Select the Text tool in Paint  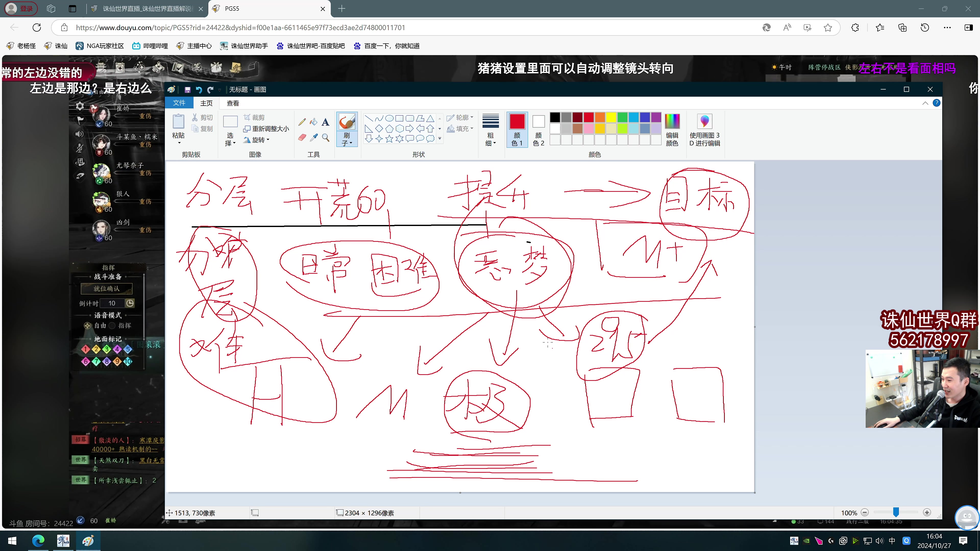(x=325, y=122)
